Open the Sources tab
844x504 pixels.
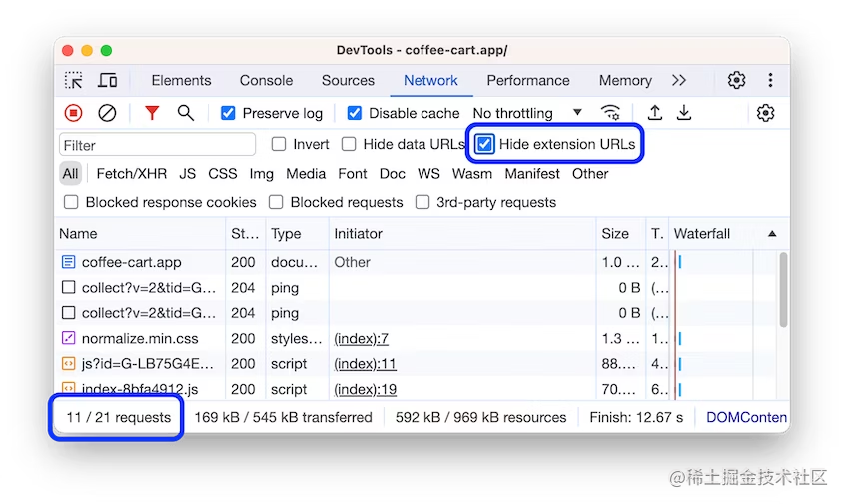point(348,81)
